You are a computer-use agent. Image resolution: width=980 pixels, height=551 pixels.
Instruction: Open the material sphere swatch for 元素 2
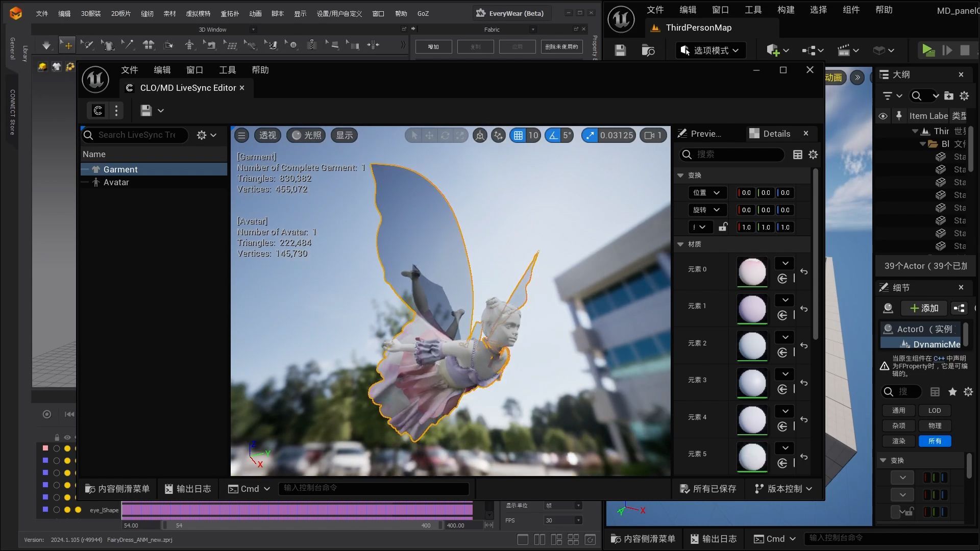[x=752, y=346]
